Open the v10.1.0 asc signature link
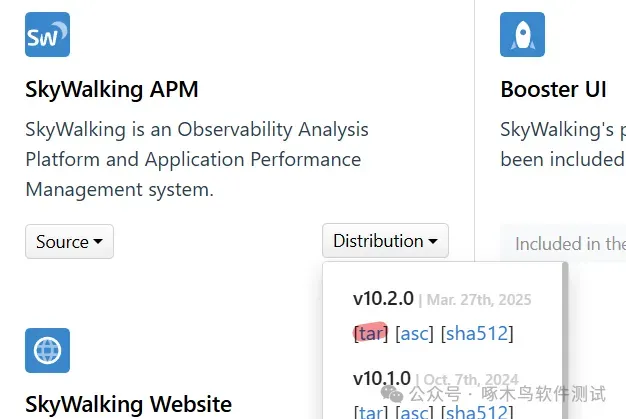Screen dimensions: 626x419 coord(415,412)
